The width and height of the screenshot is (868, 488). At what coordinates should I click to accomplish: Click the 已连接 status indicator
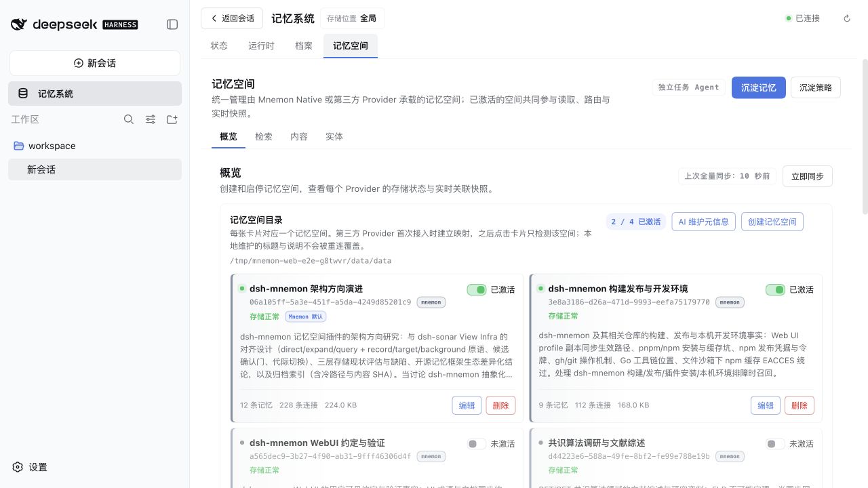point(803,18)
